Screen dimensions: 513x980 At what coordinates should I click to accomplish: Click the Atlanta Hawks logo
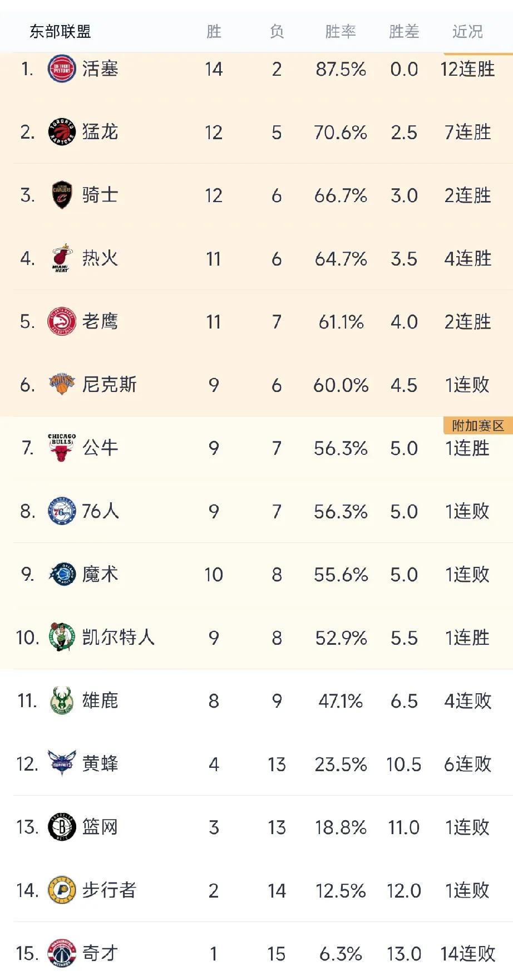[61, 322]
